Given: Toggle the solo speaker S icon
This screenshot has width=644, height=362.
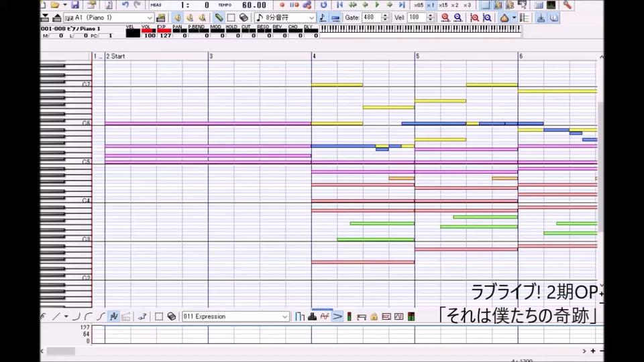Looking at the screenshot, I should pyautogui.click(x=189, y=17).
